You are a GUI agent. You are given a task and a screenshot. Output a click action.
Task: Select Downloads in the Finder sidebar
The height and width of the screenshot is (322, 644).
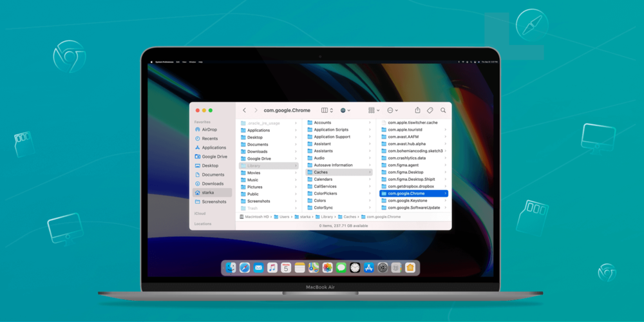213,184
